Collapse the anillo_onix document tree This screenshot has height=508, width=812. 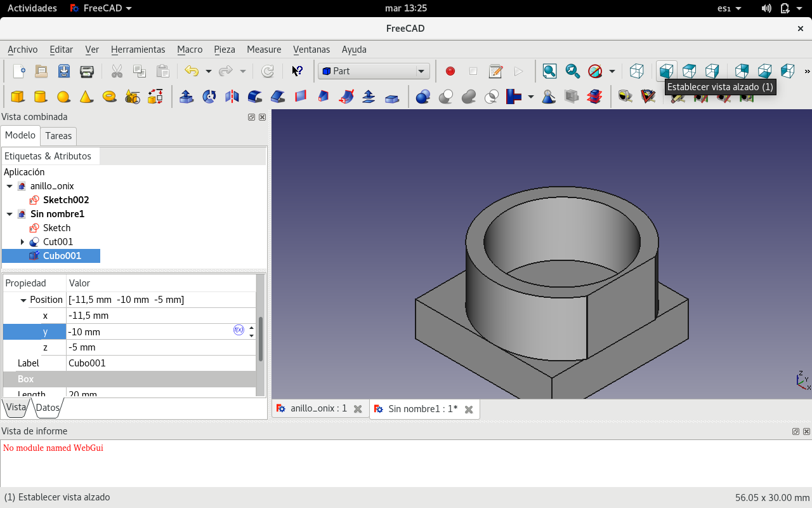(x=10, y=186)
